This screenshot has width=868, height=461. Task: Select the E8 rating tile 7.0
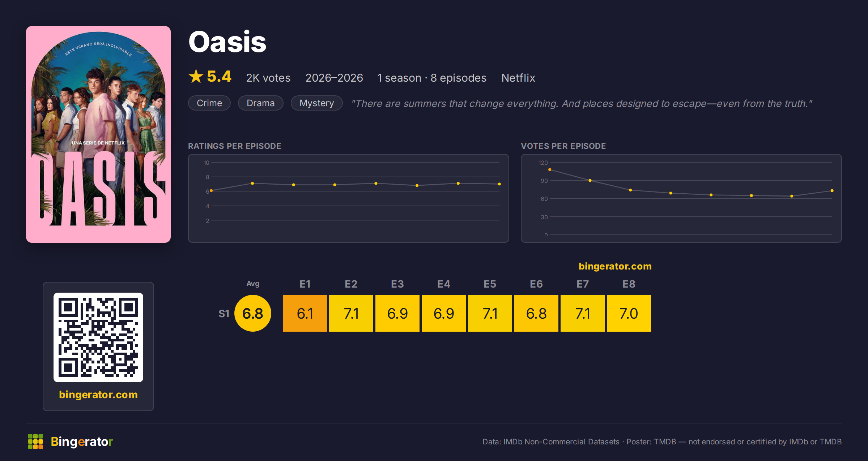629,313
